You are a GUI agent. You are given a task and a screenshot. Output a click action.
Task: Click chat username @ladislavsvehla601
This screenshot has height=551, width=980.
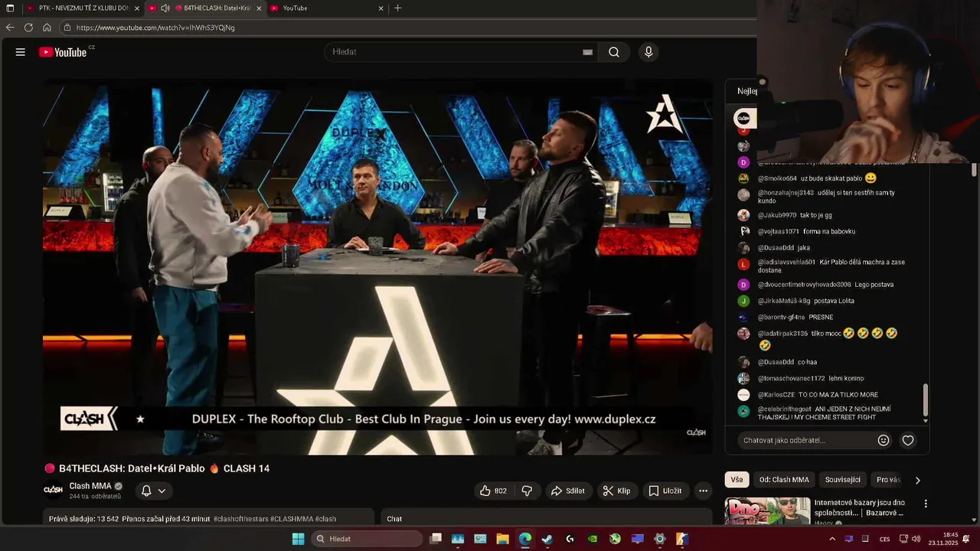click(x=786, y=262)
